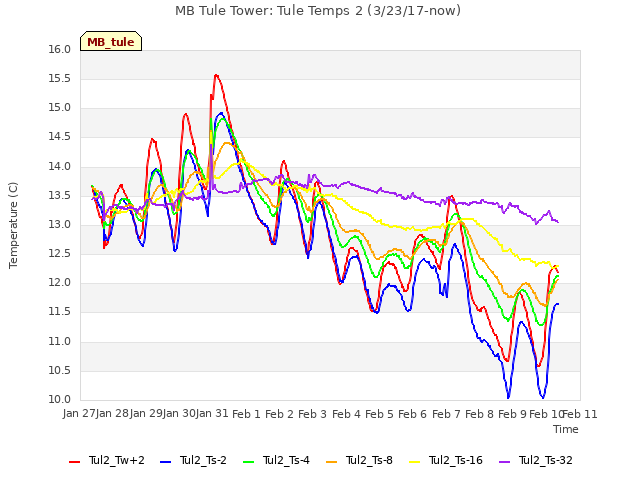Click the Jan 27 x-axis date
640x480 pixels.
80,413
